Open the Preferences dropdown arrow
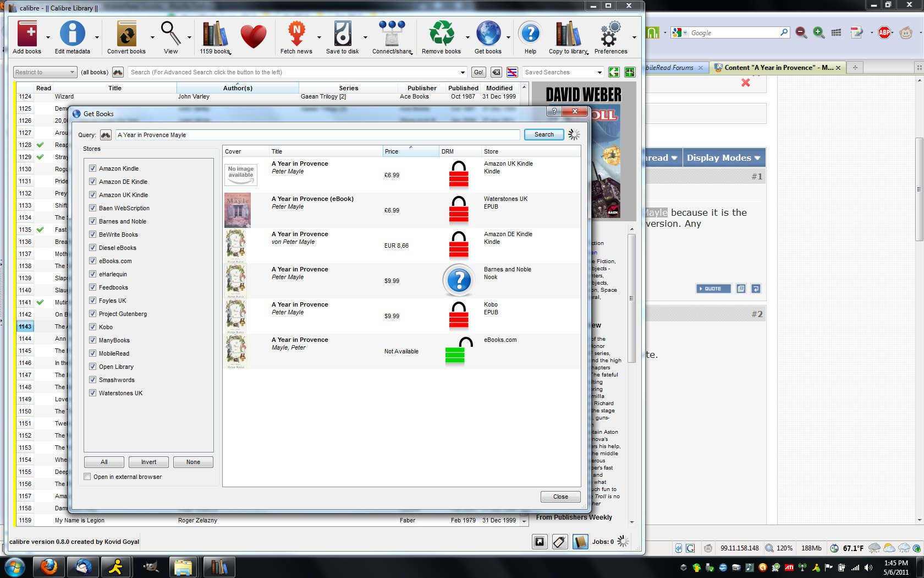This screenshot has width=924, height=578. 634,37
